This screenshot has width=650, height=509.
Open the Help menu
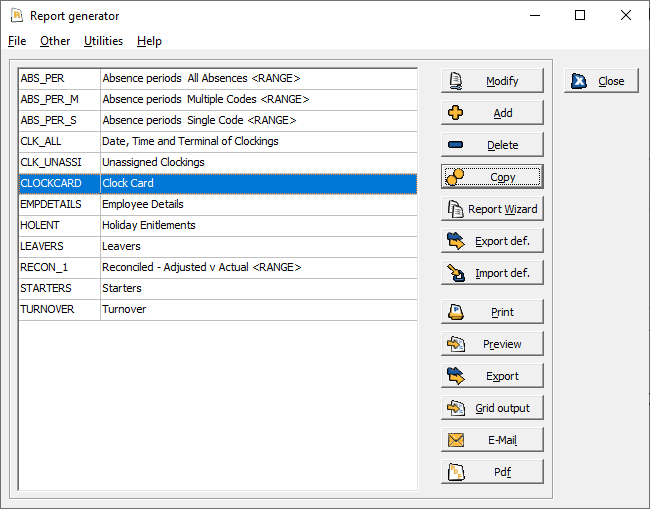[x=149, y=41]
